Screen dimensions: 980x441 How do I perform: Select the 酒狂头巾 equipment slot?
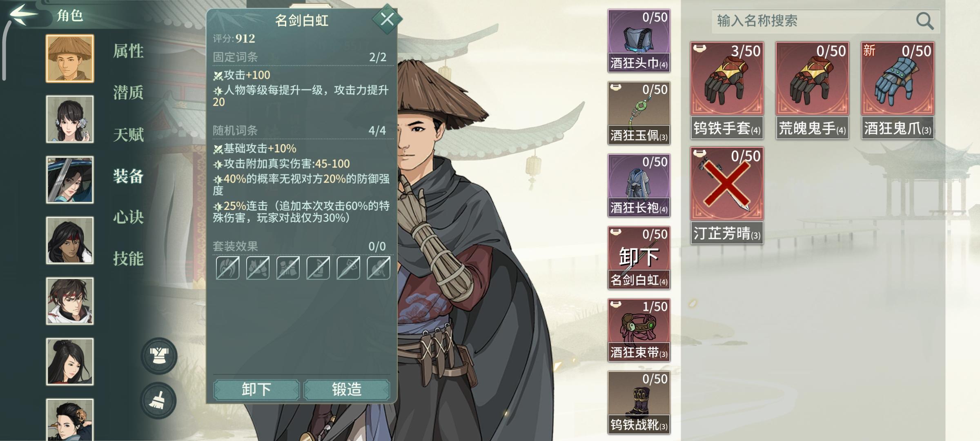[x=639, y=41]
